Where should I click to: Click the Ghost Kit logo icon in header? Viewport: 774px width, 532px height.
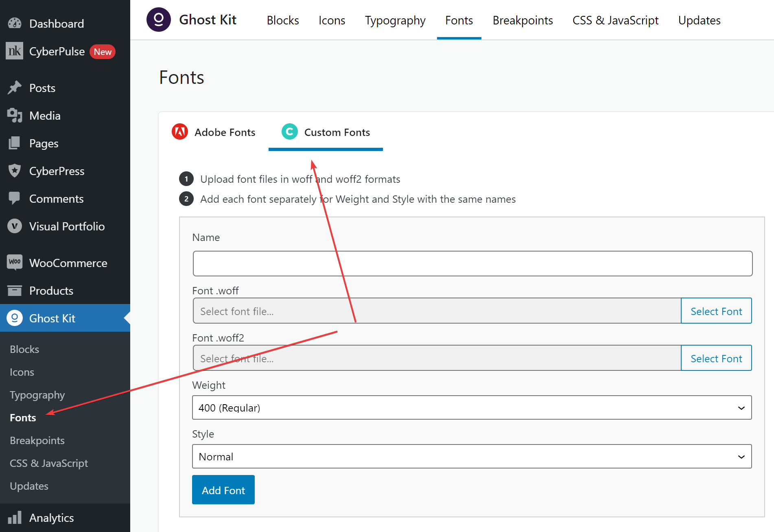(159, 20)
